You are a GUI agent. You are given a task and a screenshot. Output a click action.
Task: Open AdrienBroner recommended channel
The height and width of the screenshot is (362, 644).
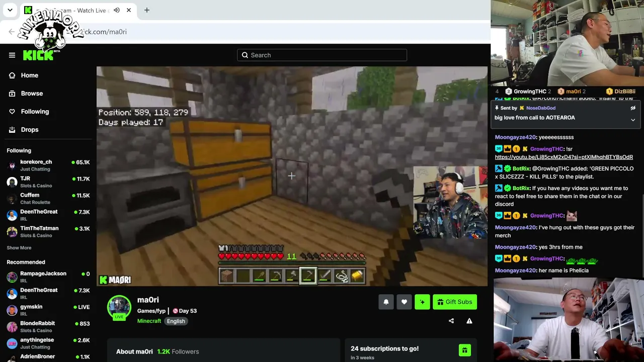[48, 357]
